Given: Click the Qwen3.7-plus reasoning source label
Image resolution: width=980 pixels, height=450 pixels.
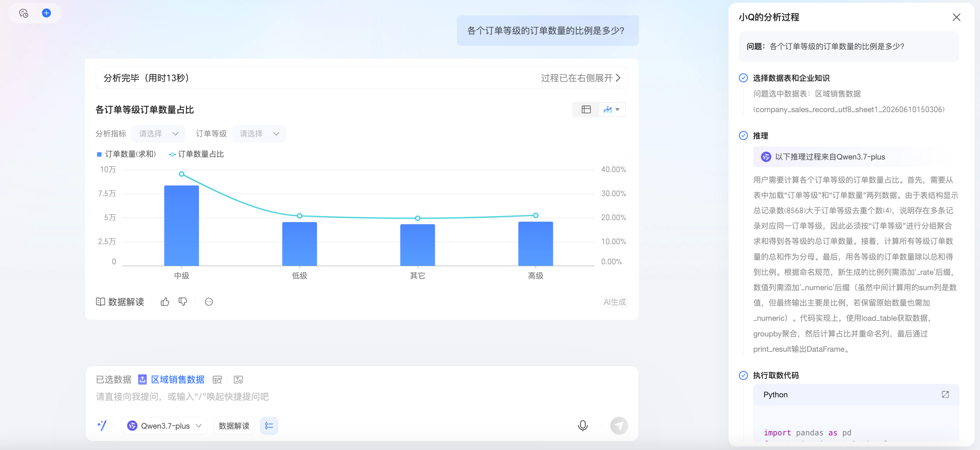Looking at the screenshot, I should tap(830, 157).
